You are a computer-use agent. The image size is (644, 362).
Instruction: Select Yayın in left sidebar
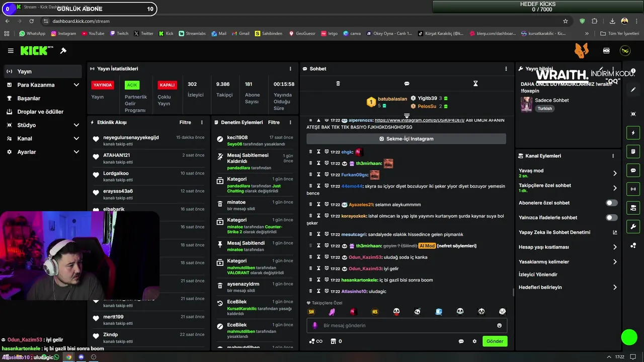point(42,71)
